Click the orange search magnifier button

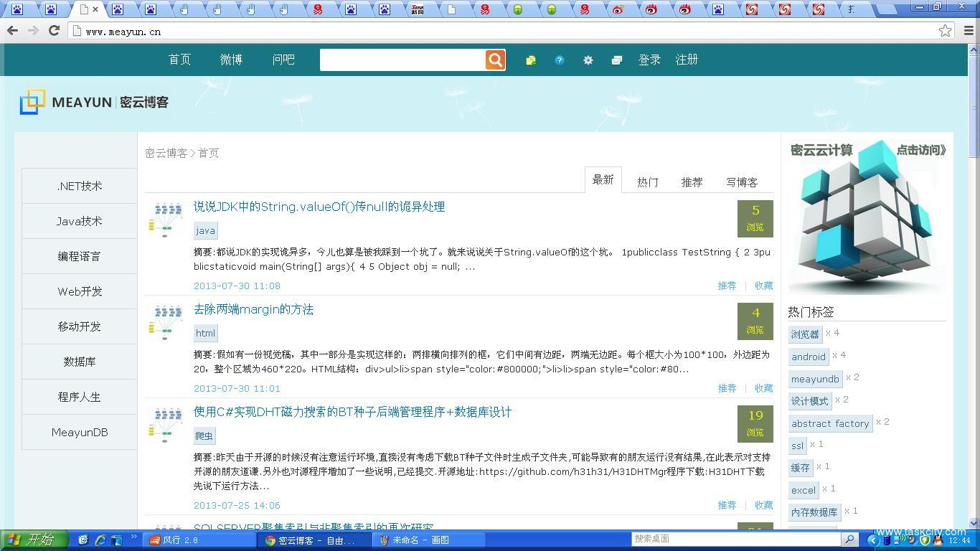(495, 60)
